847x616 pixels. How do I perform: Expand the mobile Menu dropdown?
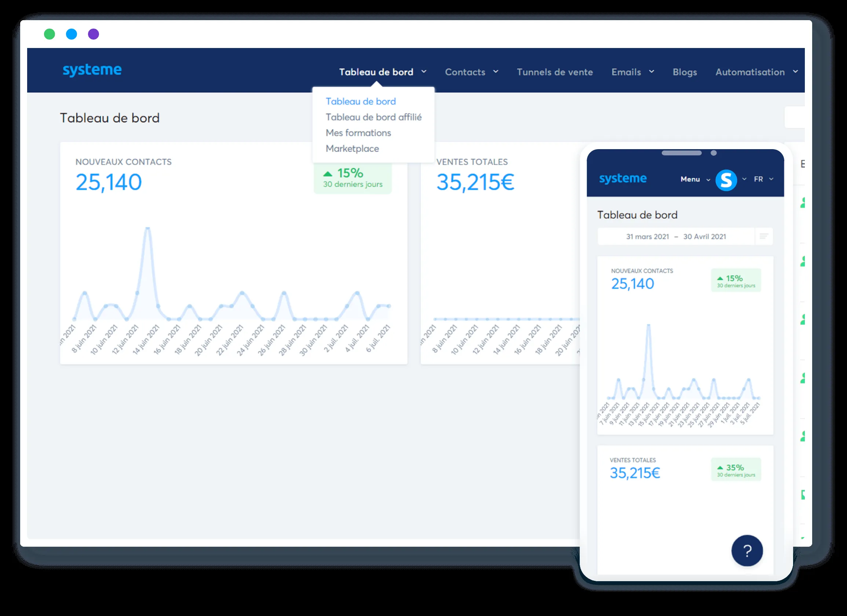click(694, 179)
